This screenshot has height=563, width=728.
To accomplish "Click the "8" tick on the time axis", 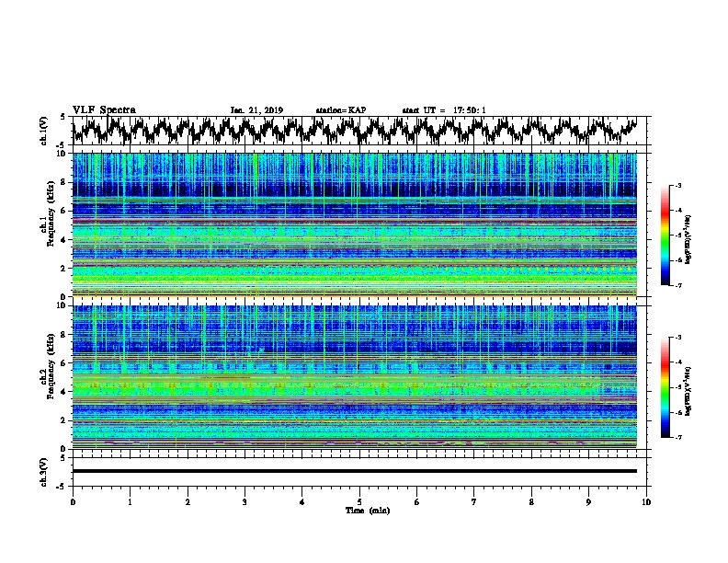I will [531, 502].
